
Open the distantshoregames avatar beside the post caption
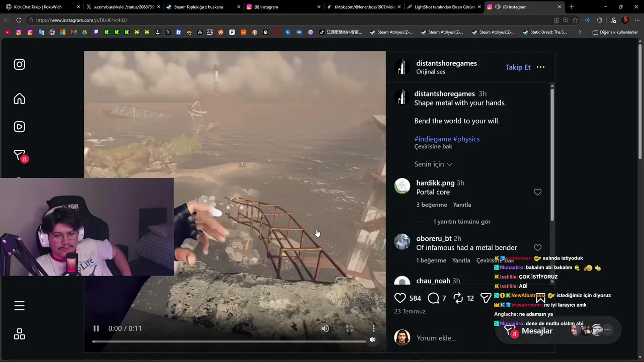(401, 97)
